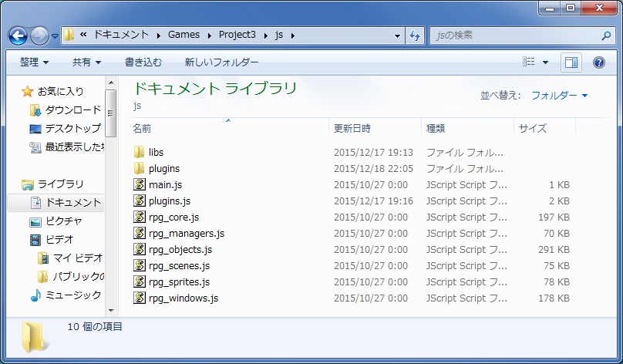The width and height of the screenshot is (623, 364).
Task: Open ビデオ library in the sidebar
Action: coord(52,240)
